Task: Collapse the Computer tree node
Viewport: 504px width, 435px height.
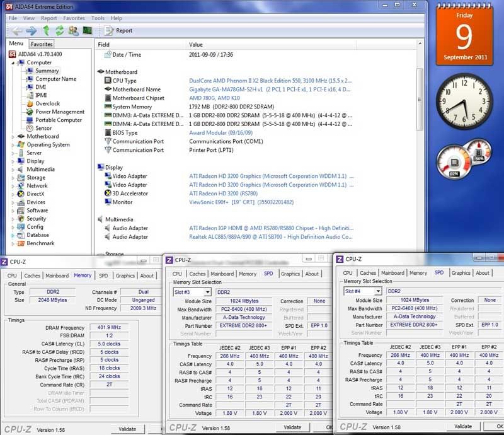Action: click(x=13, y=63)
